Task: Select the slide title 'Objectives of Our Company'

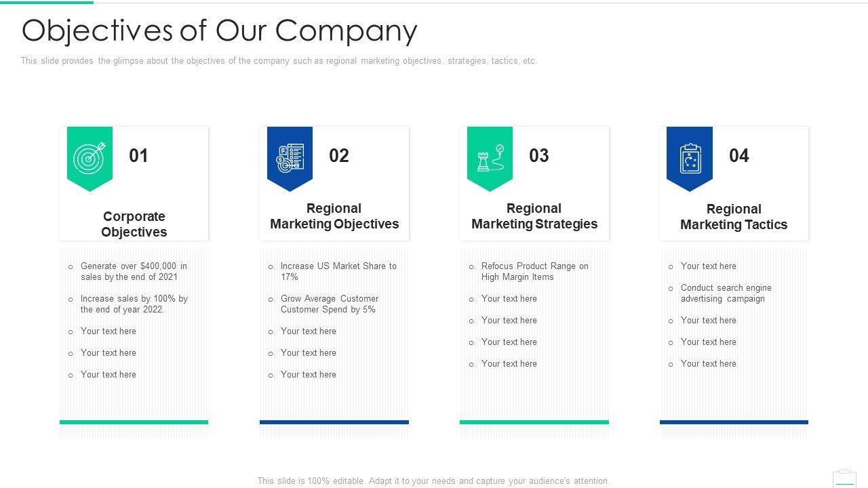Action: pyautogui.click(x=220, y=30)
